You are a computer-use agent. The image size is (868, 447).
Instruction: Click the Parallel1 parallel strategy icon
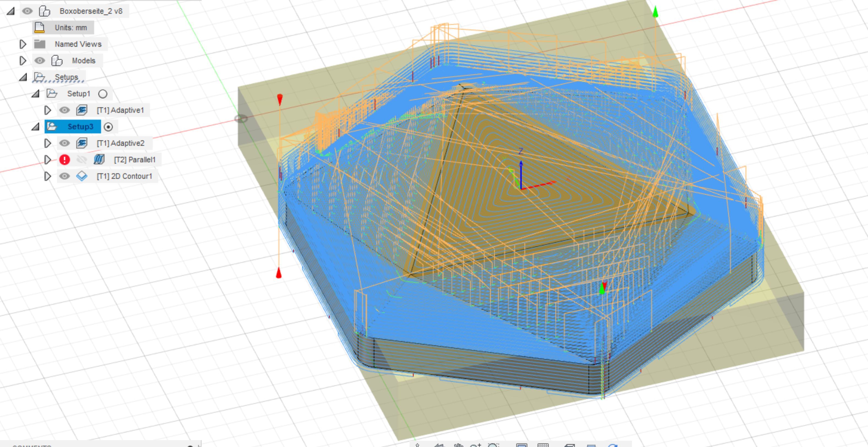(99, 160)
